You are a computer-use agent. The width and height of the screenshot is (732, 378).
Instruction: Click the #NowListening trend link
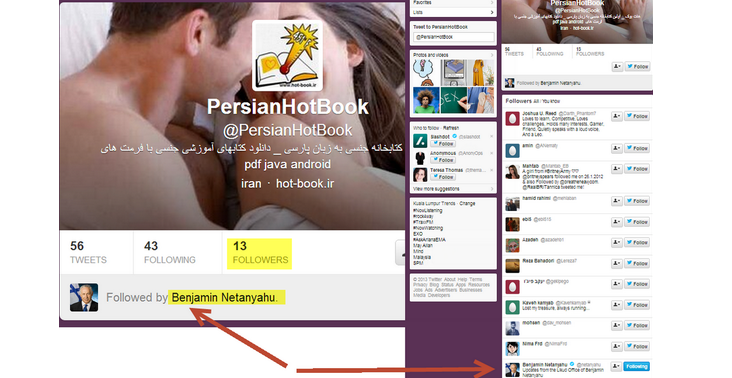pyautogui.click(x=428, y=210)
